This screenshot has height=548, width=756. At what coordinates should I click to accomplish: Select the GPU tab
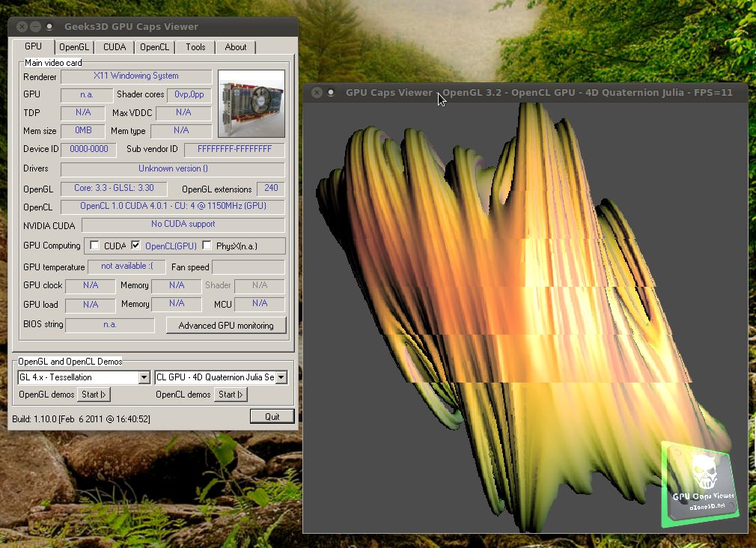pyautogui.click(x=33, y=46)
